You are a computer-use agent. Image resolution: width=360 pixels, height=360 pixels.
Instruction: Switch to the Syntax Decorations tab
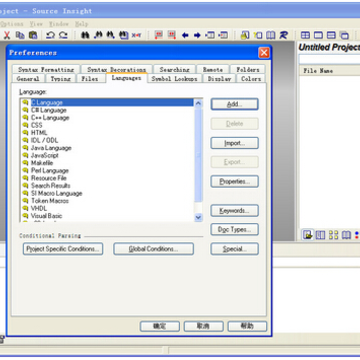point(116,69)
